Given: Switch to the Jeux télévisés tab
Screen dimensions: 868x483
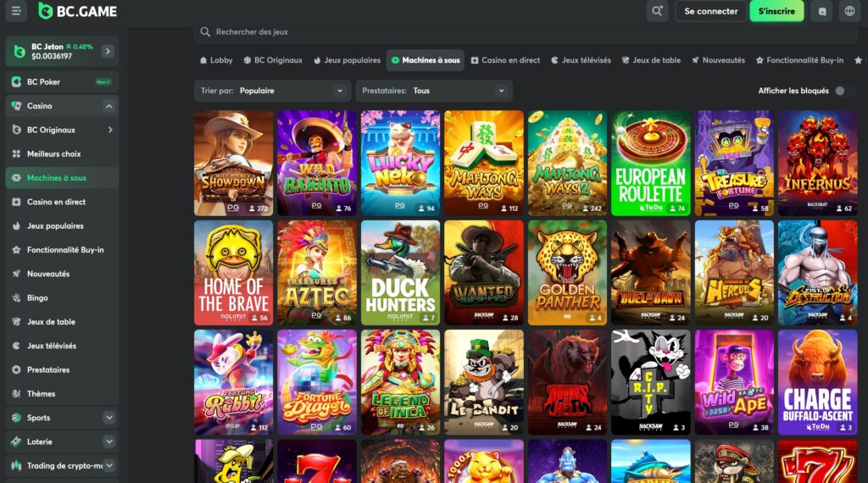Looking at the screenshot, I should pos(581,60).
